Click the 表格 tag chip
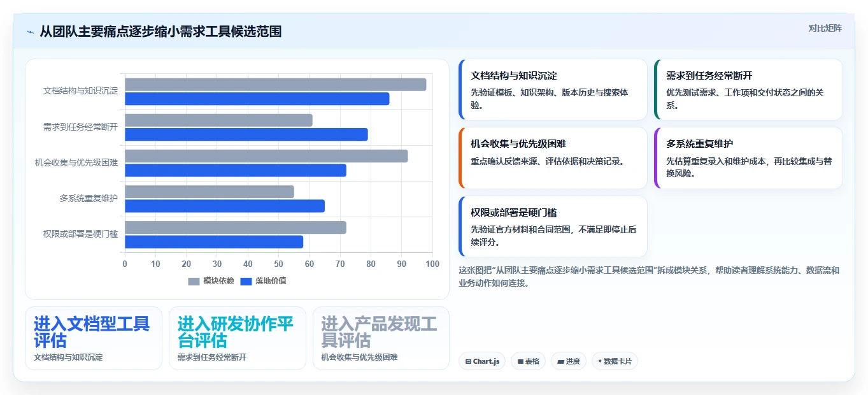Image resolution: width=868 pixels, height=395 pixels. click(529, 361)
